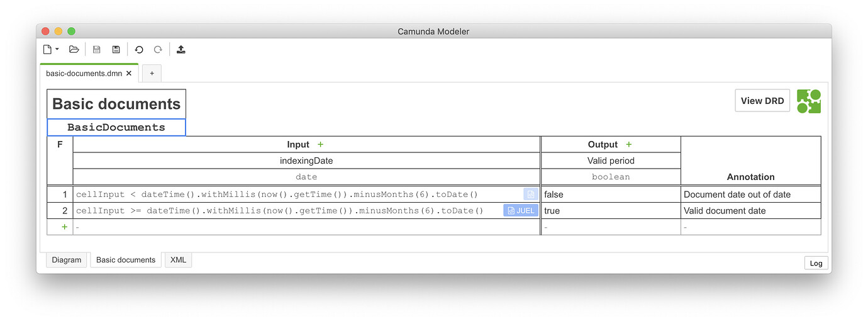The width and height of the screenshot is (868, 321).
Task: Select the basic-documents.dmn tab
Action: tap(89, 73)
